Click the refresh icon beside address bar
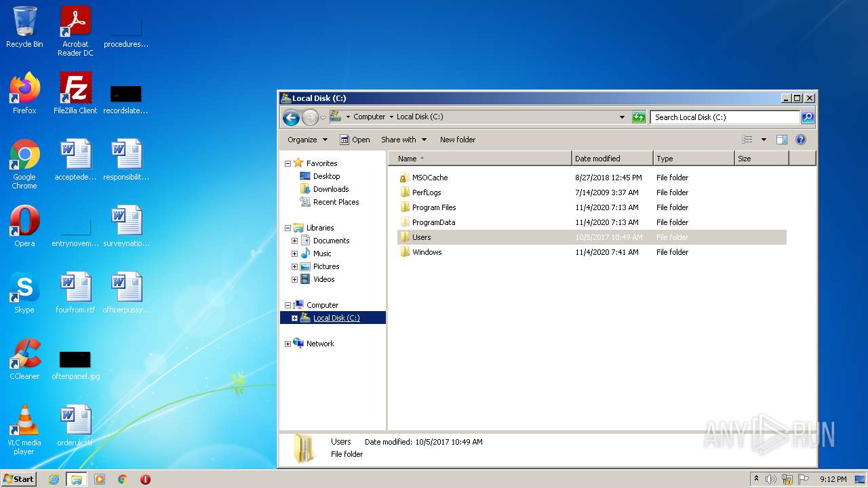 pyautogui.click(x=639, y=117)
